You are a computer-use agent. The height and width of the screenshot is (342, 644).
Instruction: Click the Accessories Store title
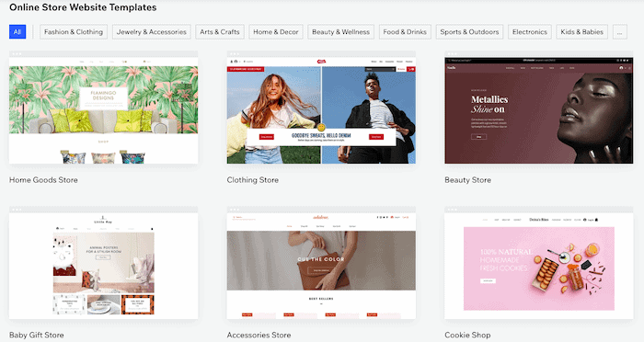[259, 335]
